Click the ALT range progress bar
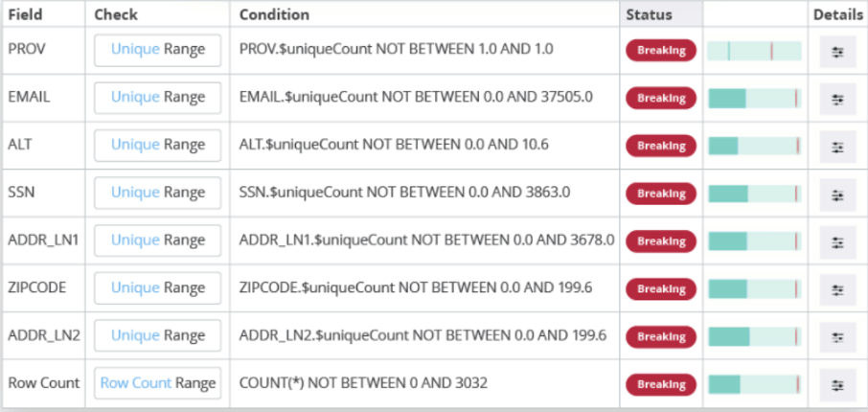The height and width of the screenshot is (412, 868). click(x=754, y=146)
